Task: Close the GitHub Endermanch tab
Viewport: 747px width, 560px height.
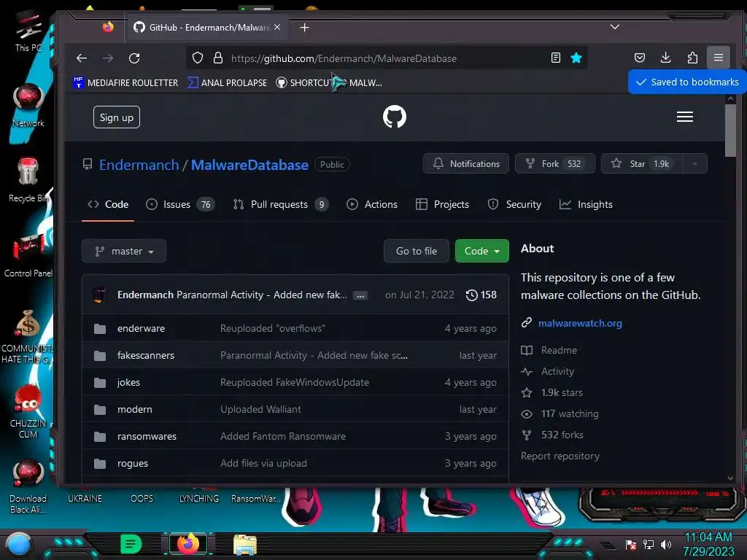Action: click(277, 27)
